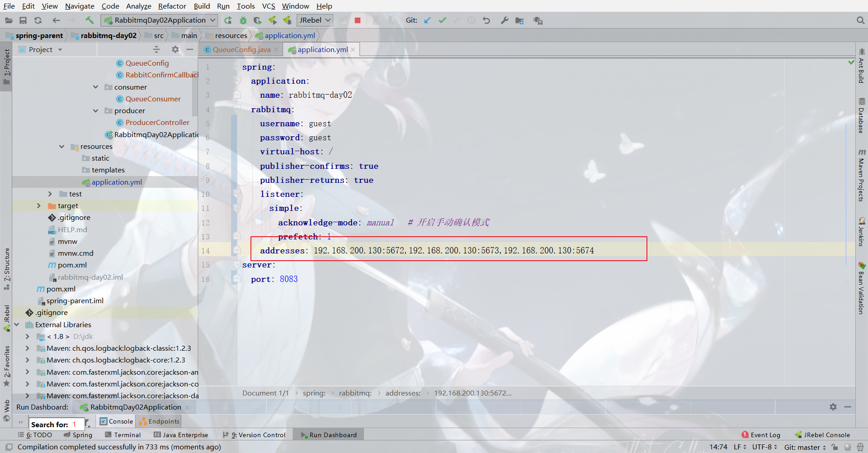This screenshot has height=453, width=868.
Task: Open the JRebel dropdown in toolbar
Action: pos(315,20)
